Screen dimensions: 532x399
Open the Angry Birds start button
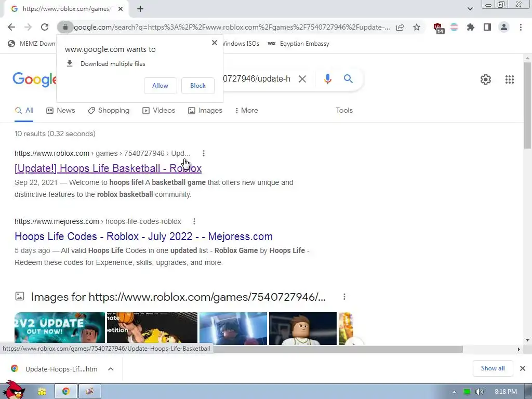click(x=14, y=390)
